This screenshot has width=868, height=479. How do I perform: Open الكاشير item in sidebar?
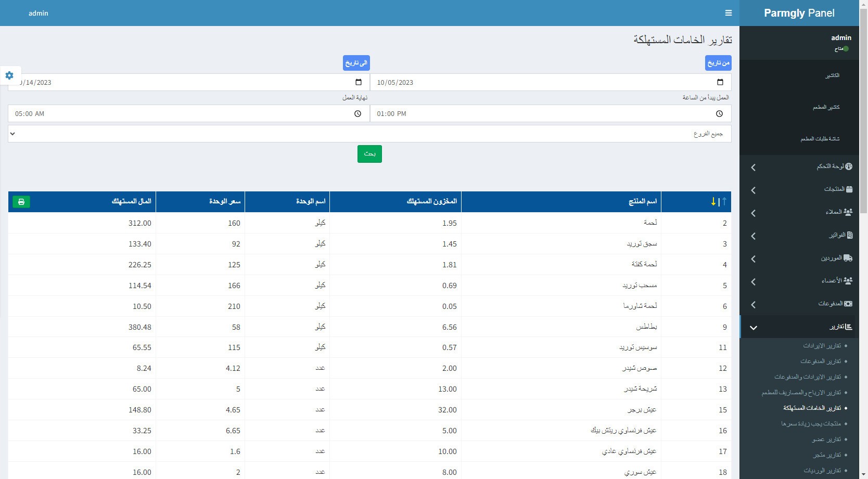point(832,75)
